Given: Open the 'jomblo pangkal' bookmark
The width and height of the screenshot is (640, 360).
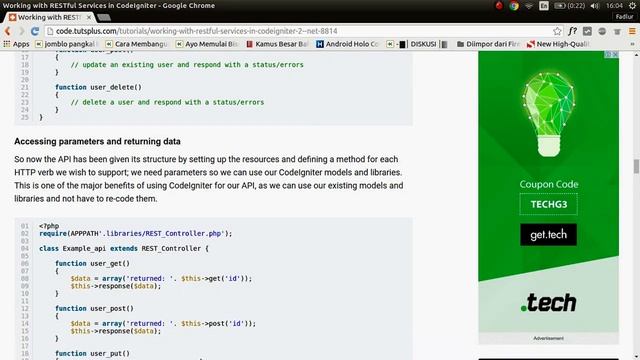Looking at the screenshot, I should (x=65, y=44).
